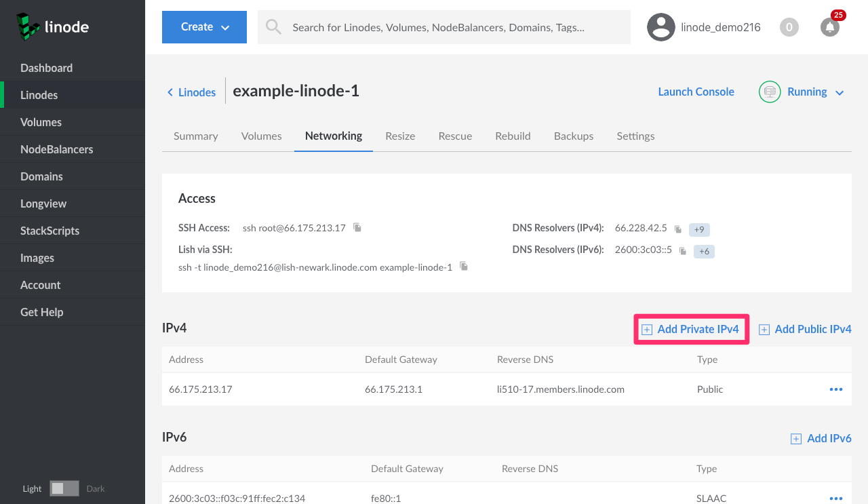The image size is (868, 504).
Task: Go back to the Linodes list
Action: tap(191, 92)
